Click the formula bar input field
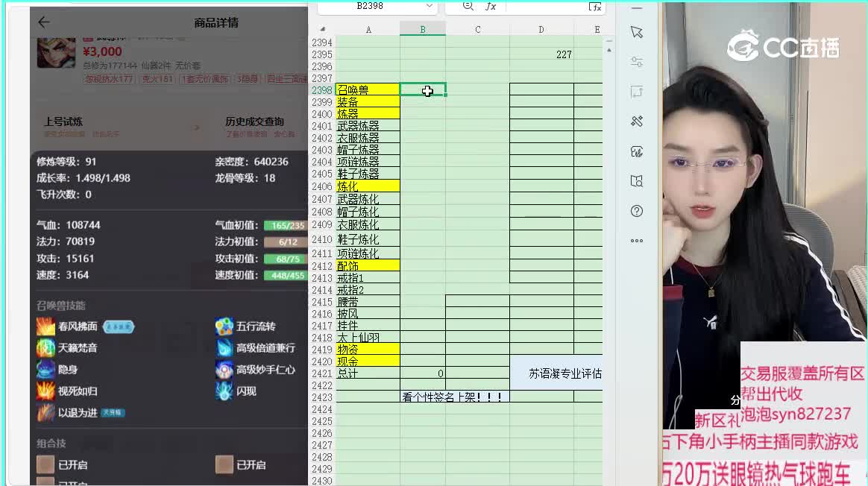The height and width of the screenshot is (486, 868). (x=545, y=7)
